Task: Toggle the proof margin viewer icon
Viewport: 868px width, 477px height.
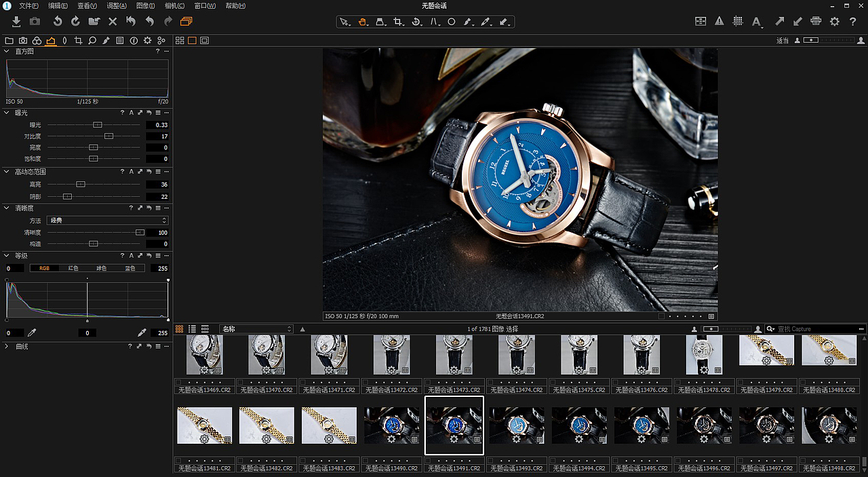Action: pyautogui.click(x=205, y=41)
